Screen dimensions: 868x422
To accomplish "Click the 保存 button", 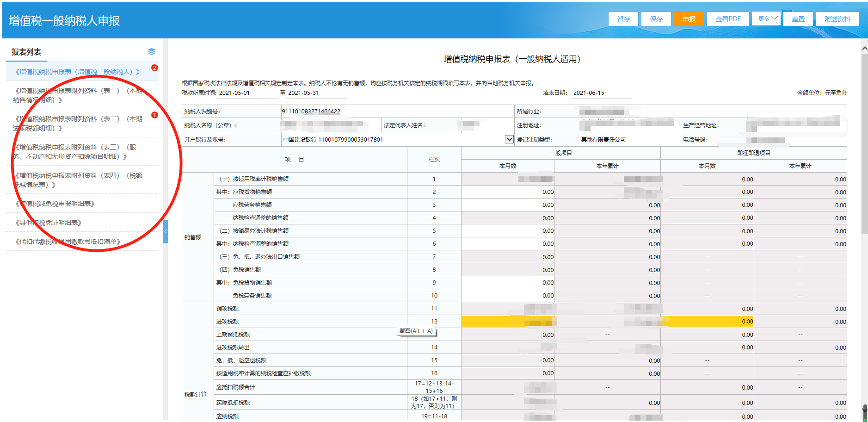I will [656, 19].
